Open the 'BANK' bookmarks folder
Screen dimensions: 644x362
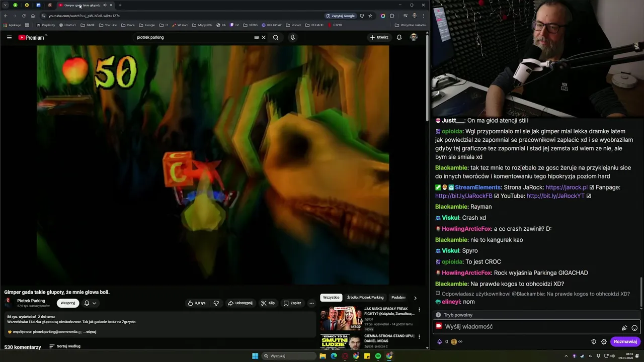coord(88,25)
